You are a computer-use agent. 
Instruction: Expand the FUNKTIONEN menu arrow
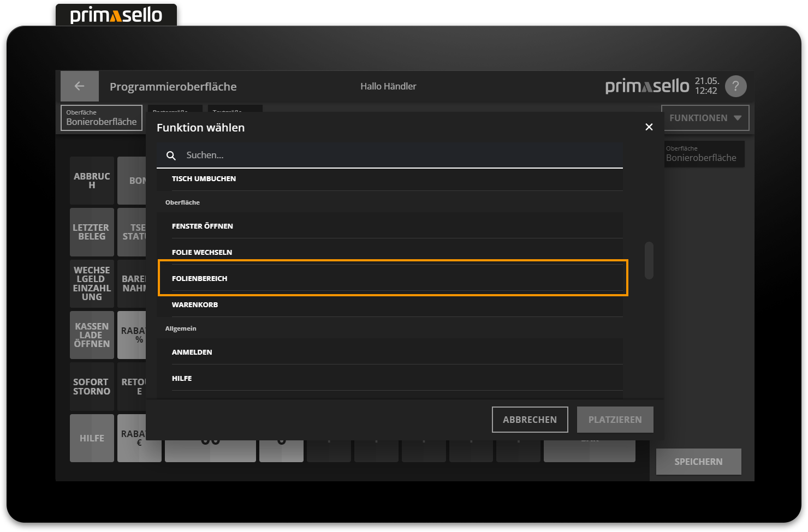(738, 117)
